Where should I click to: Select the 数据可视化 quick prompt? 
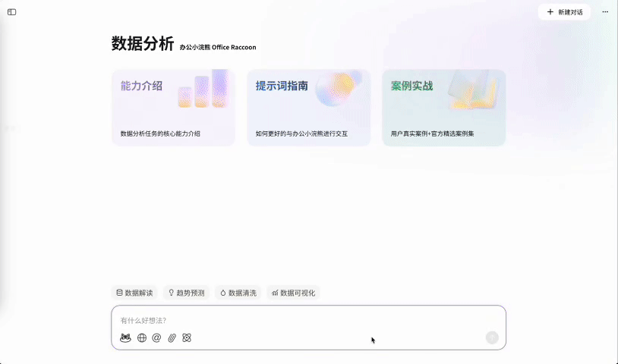pyautogui.click(x=293, y=293)
